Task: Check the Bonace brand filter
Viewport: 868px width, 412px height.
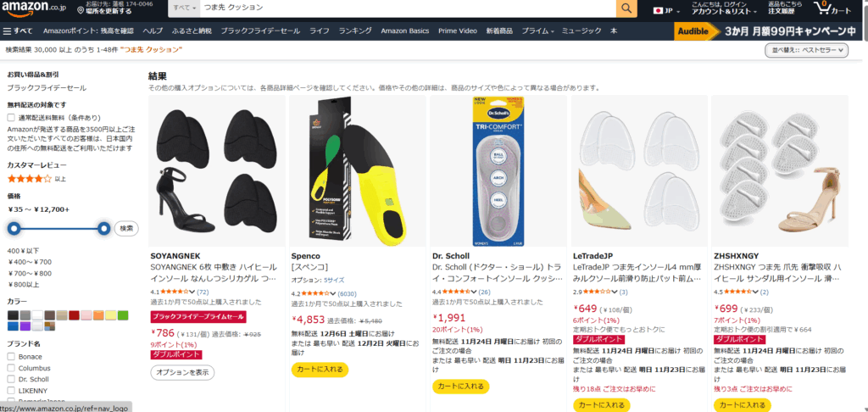Action: 11,357
